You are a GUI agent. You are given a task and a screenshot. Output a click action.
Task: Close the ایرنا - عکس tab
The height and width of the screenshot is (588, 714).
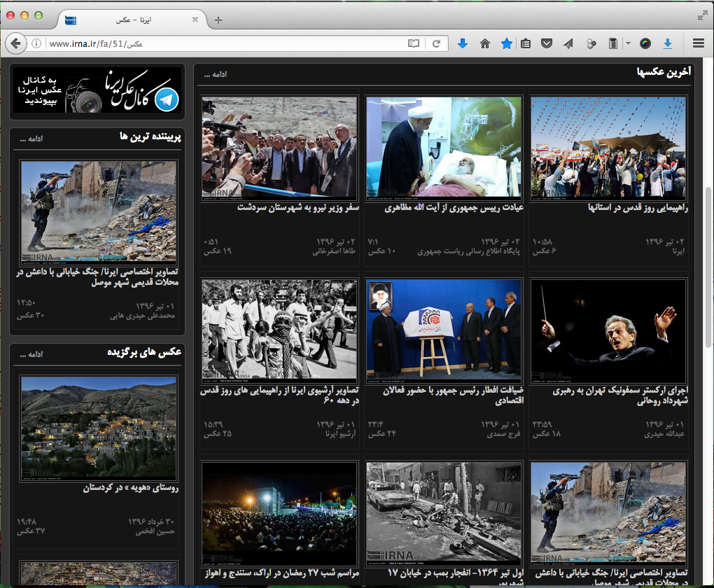point(195,20)
